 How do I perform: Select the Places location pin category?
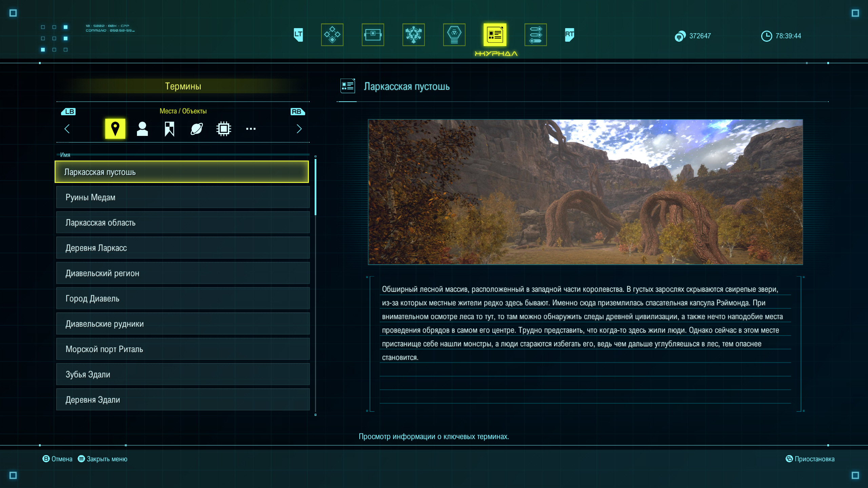115,129
